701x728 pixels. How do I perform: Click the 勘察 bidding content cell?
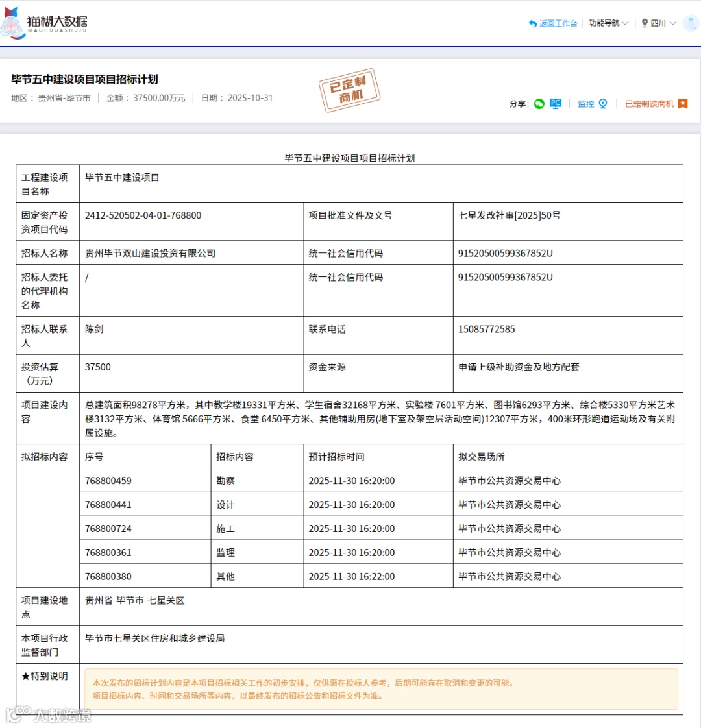pos(258,481)
